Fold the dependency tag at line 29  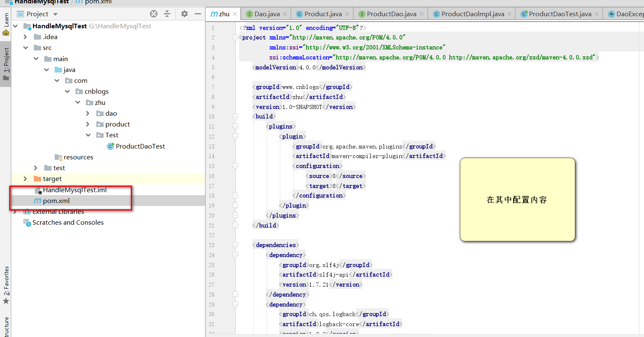coord(235,305)
